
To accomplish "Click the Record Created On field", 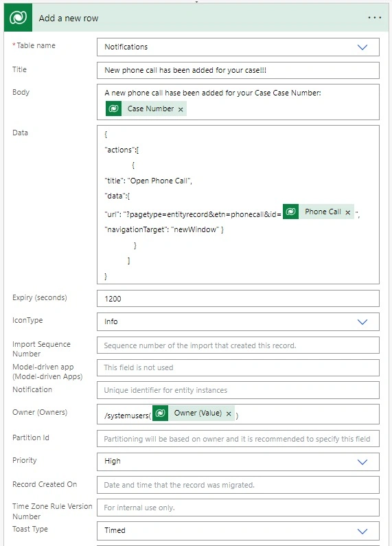I will tap(238, 485).
